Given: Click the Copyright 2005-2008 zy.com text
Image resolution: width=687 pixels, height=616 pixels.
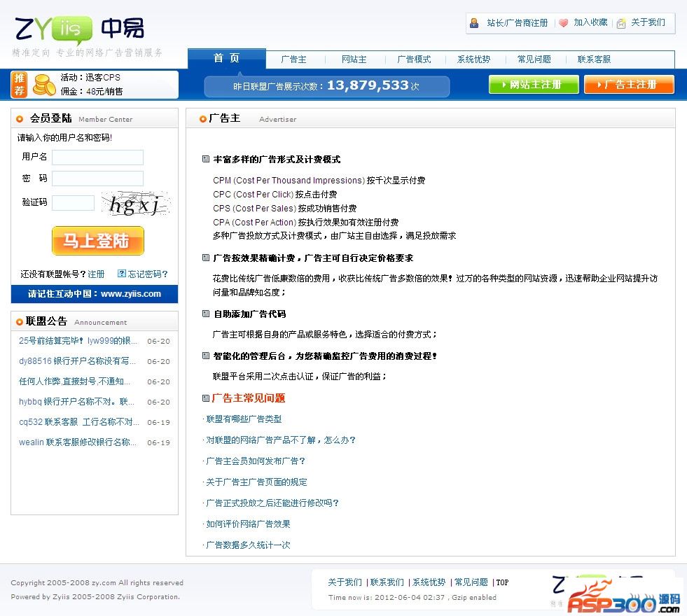Looking at the screenshot, I should tap(97, 582).
